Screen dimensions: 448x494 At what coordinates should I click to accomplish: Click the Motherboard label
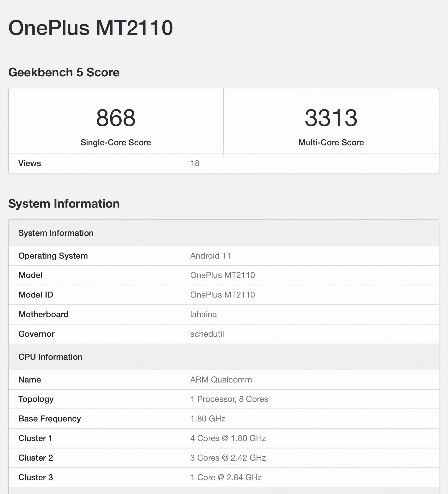(43, 314)
